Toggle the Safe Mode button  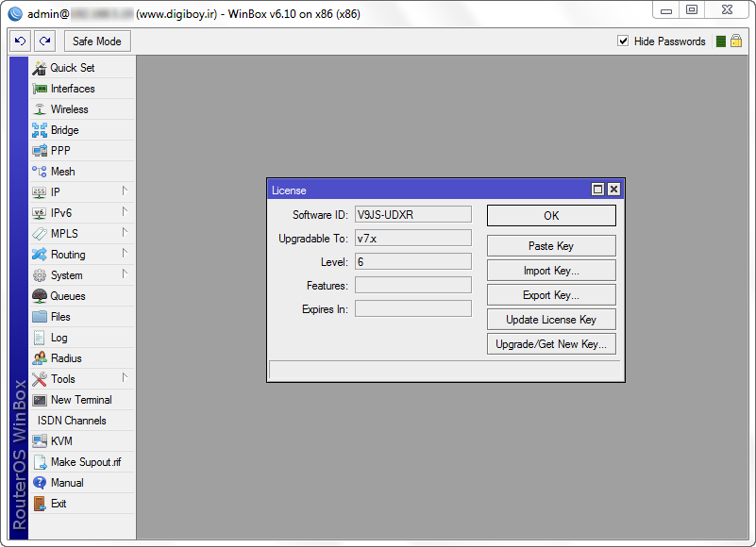coord(97,41)
